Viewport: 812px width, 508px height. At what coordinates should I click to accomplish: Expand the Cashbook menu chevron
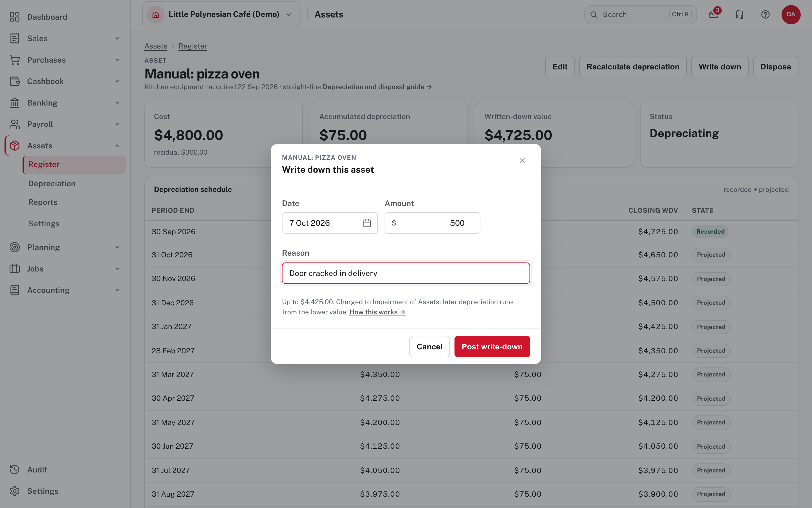click(118, 81)
